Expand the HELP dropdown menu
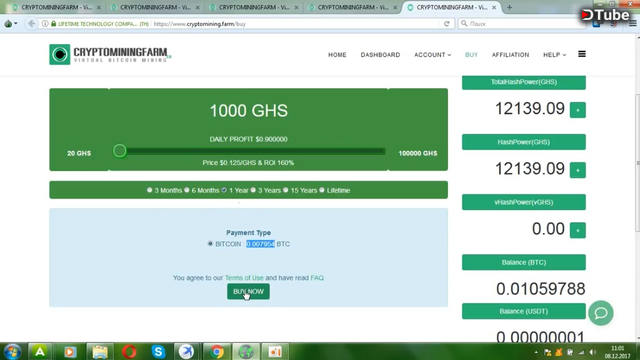This screenshot has height=360, width=640. (x=554, y=55)
